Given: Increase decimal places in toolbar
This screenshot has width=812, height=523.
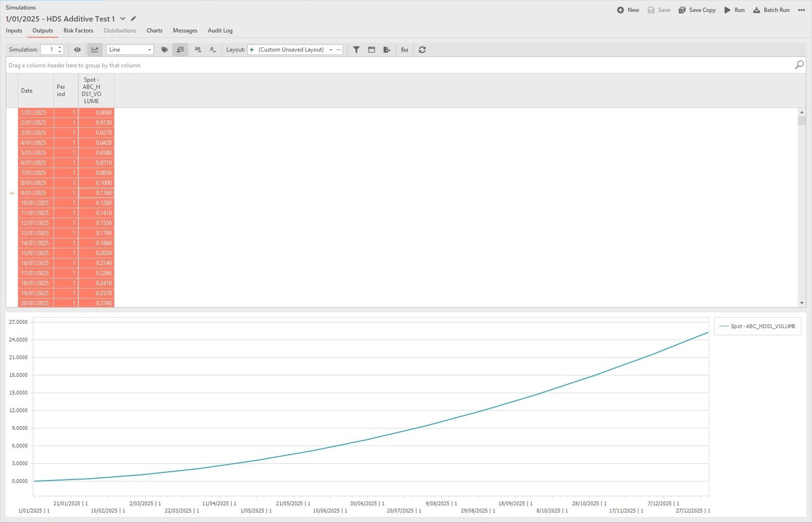Looking at the screenshot, I should (197, 50).
